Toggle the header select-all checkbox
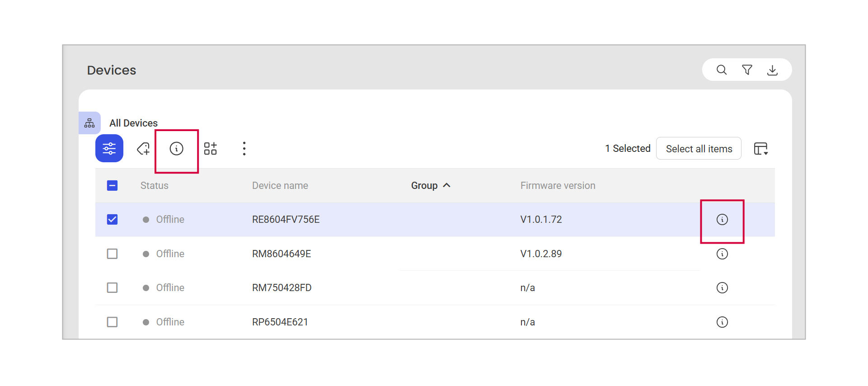Screen dimensions: 868x386 click(112, 186)
